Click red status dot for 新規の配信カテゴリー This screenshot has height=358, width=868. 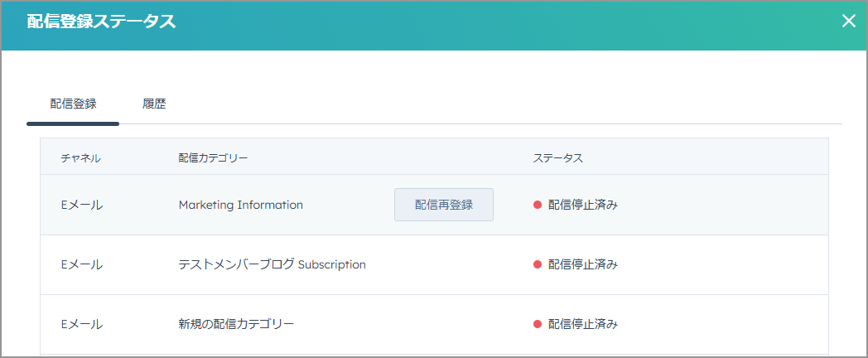tap(537, 324)
